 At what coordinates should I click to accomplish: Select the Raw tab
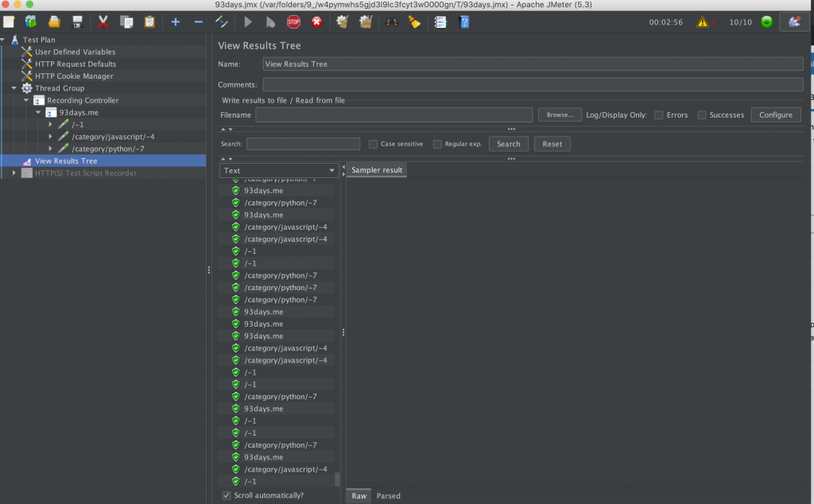tap(359, 496)
